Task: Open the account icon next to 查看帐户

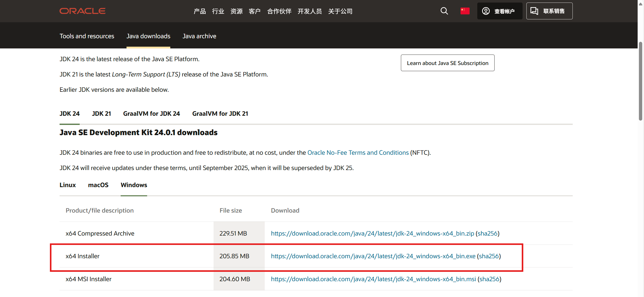Action: 486,11
